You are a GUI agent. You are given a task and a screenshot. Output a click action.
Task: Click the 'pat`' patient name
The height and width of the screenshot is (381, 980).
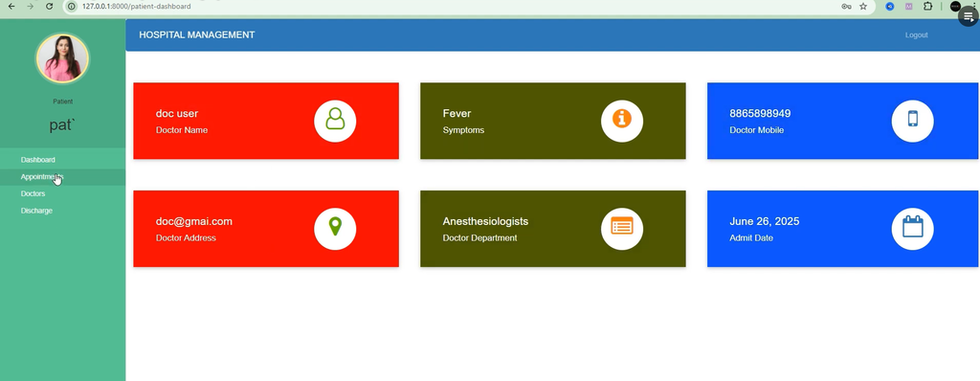[62, 125]
